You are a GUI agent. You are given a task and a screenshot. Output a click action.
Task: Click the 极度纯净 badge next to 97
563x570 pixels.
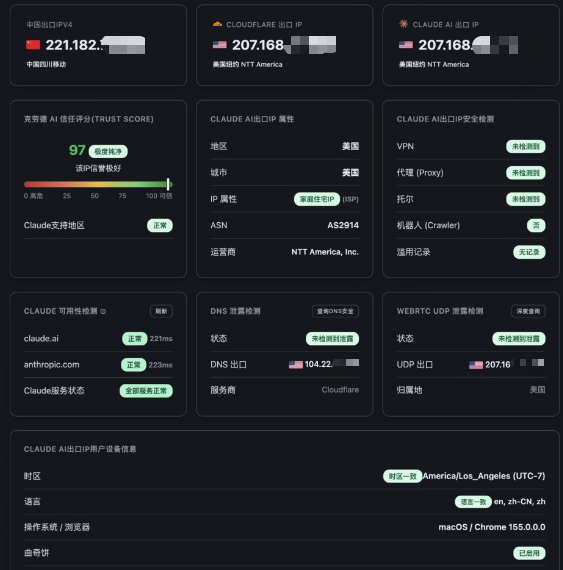108,151
